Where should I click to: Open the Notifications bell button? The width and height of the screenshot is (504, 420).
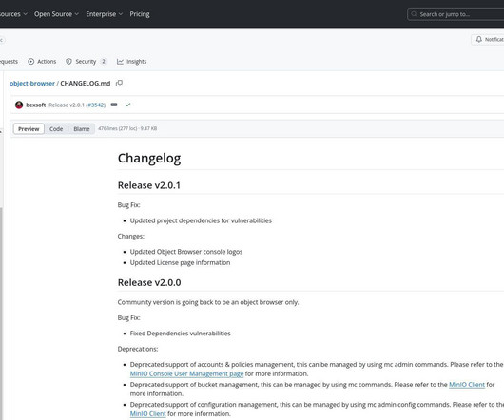tap(488, 39)
